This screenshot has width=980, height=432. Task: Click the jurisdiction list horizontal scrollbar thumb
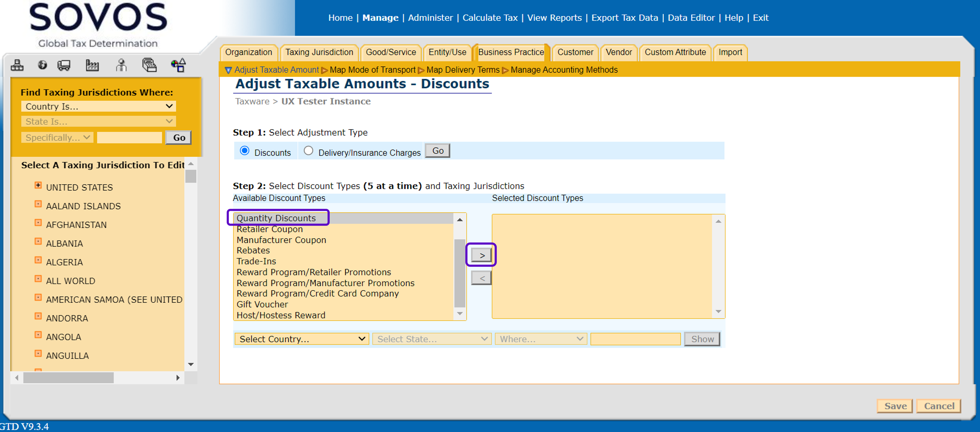68,378
